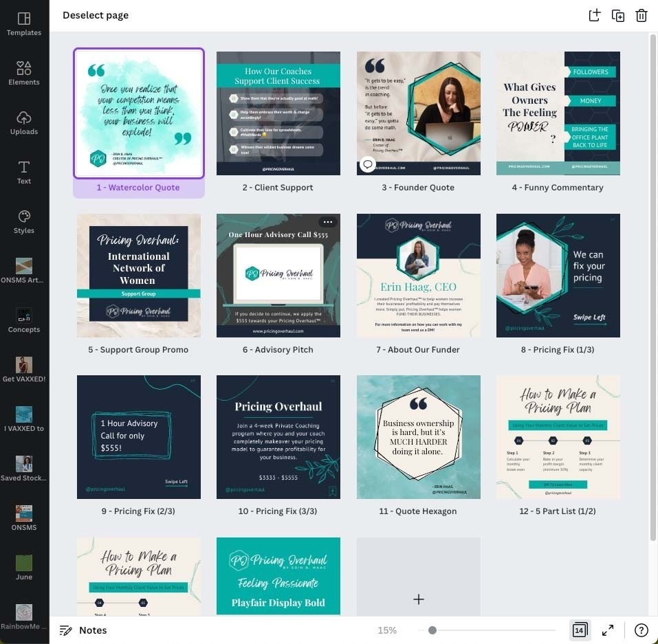Screen dimensions: 658x644
Task: Open the Concepts folder in sidebar
Action: point(24,320)
